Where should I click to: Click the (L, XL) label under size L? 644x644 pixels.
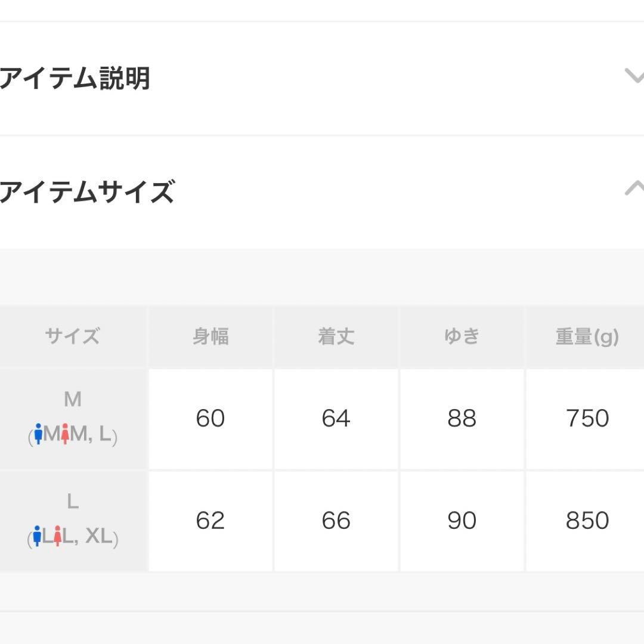[x=73, y=537]
